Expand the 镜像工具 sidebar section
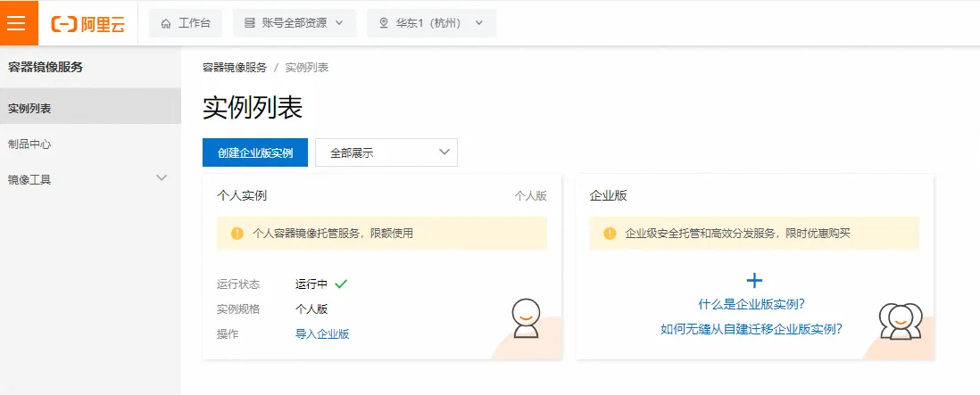This screenshot has width=980, height=395. (x=89, y=179)
